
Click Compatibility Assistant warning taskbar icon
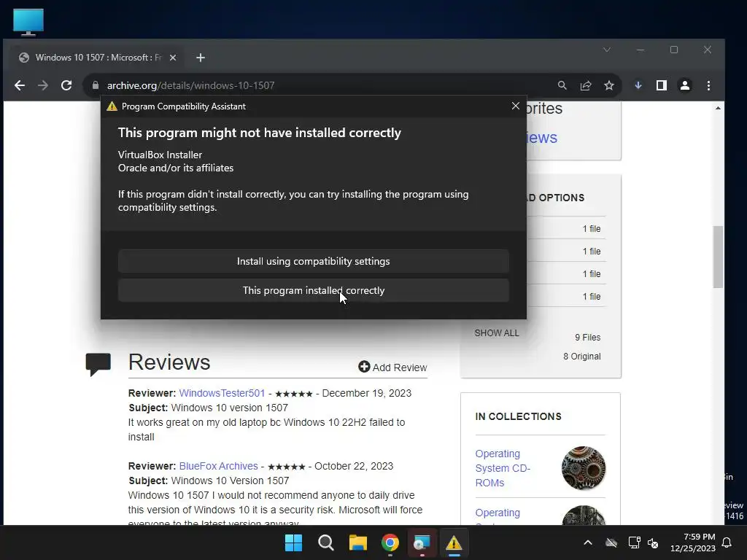(454, 542)
